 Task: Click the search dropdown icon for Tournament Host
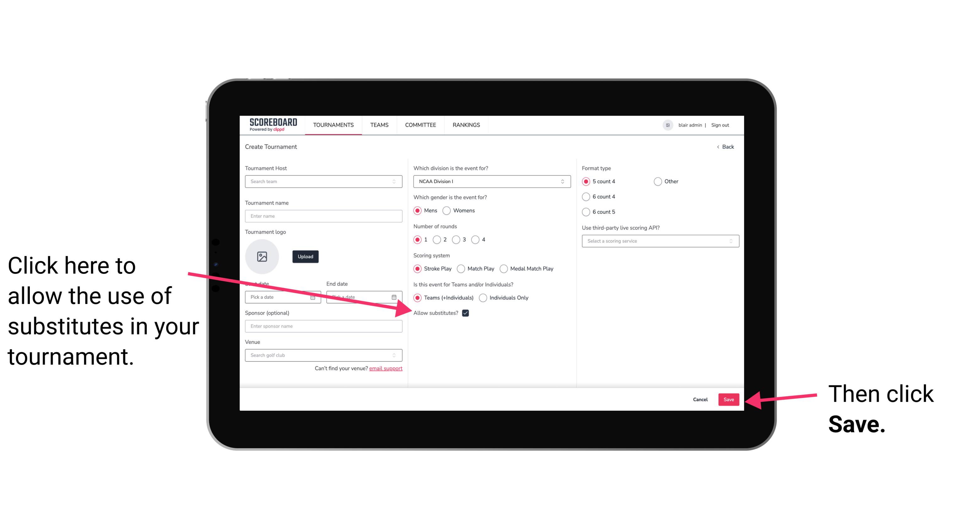pyautogui.click(x=396, y=182)
